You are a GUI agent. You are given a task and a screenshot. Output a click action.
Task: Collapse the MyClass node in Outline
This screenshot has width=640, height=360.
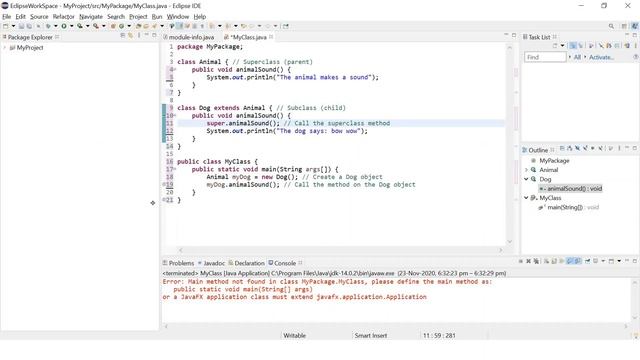click(526, 198)
